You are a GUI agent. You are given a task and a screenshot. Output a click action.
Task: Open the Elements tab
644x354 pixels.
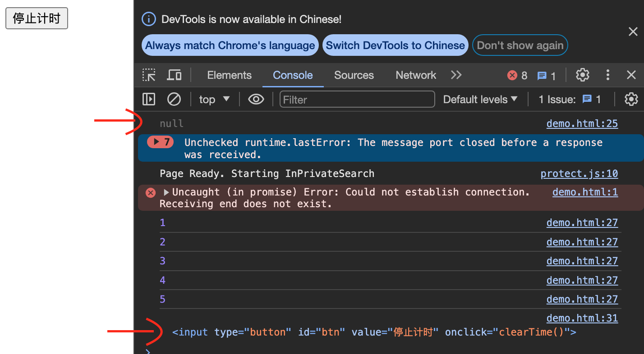point(229,75)
